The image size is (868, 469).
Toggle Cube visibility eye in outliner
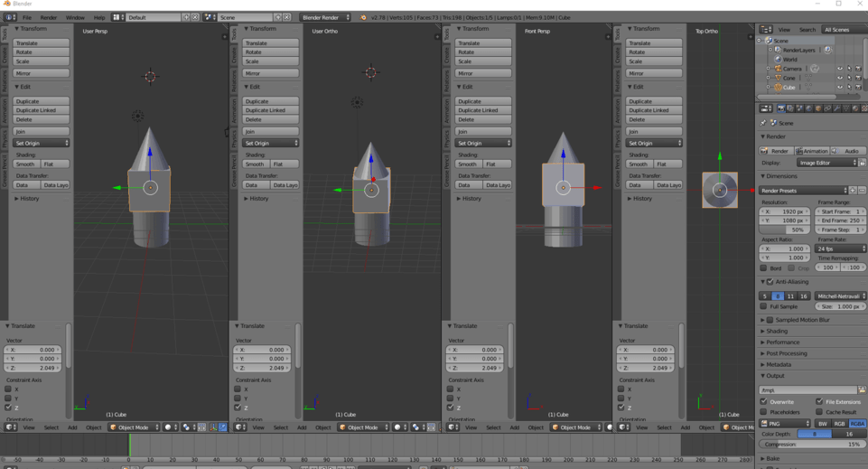pos(840,87)
